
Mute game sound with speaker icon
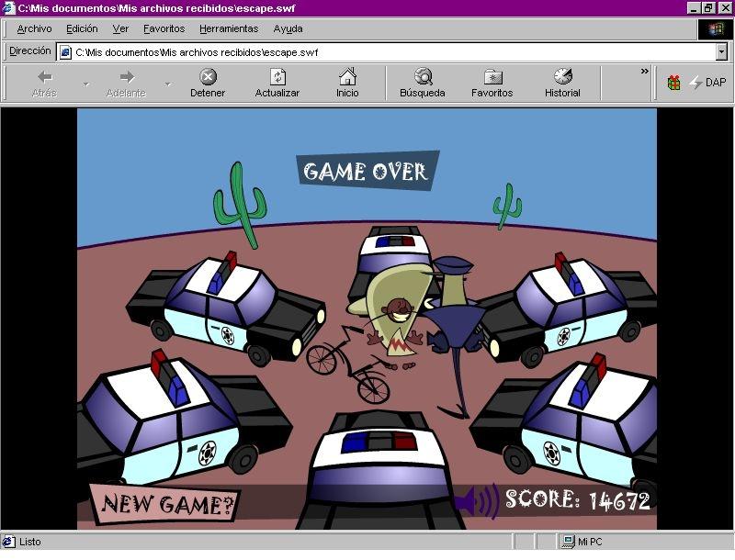[476, 501]
